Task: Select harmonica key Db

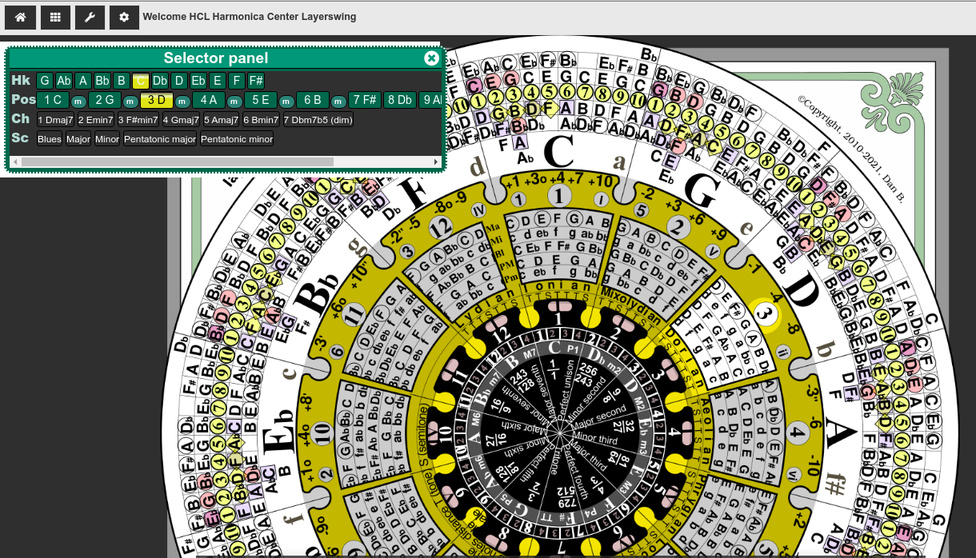Action: (160, 81)
